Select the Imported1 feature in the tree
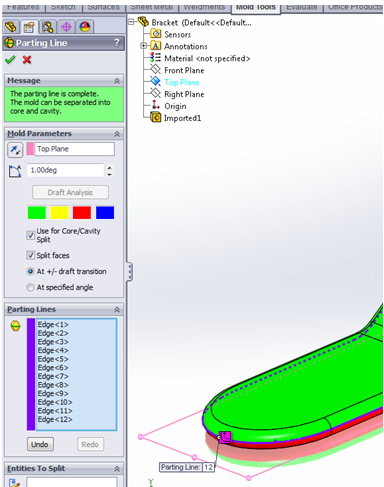 [x=182, y=118]
